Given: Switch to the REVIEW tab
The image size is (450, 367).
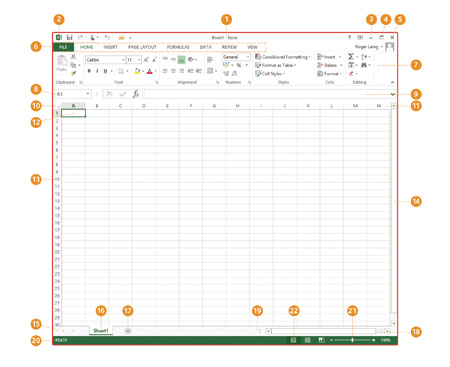Looking at the screenshot, I should coord(229,47).
